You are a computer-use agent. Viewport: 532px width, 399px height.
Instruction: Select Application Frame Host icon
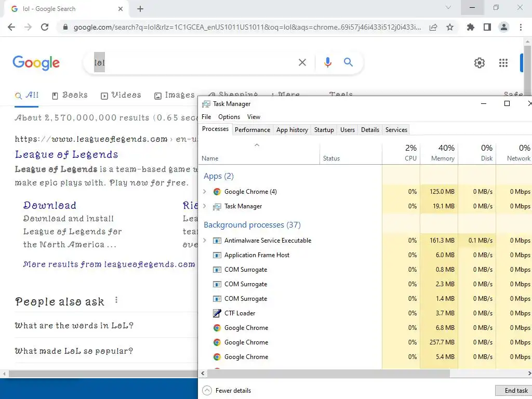point(217,255)
